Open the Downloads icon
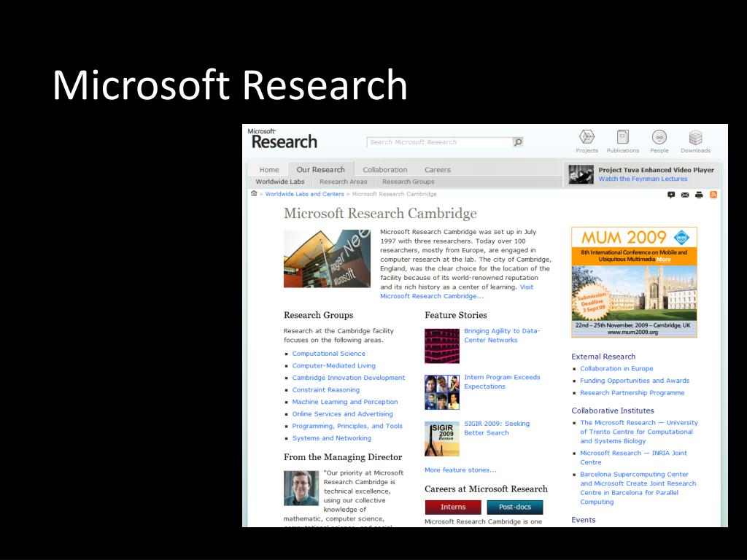Image resolution: width=747 pixels, height=560 pixels. point(695,141)
